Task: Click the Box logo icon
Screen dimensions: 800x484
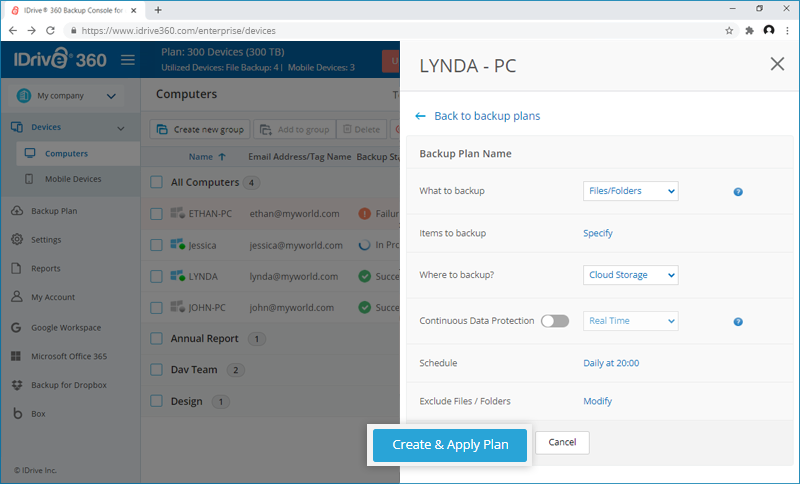Action: (17, 413)
